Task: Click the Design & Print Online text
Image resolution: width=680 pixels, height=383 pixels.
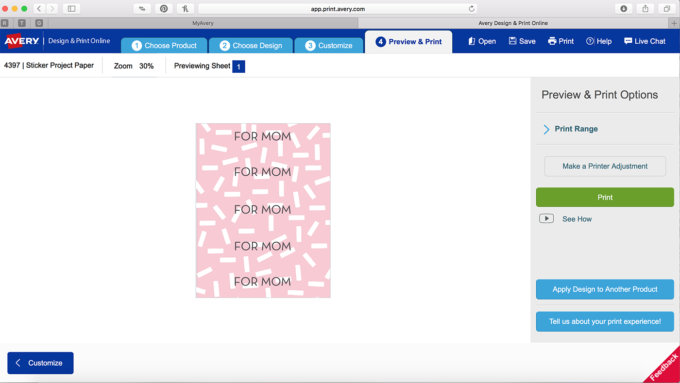Action: 79,41
